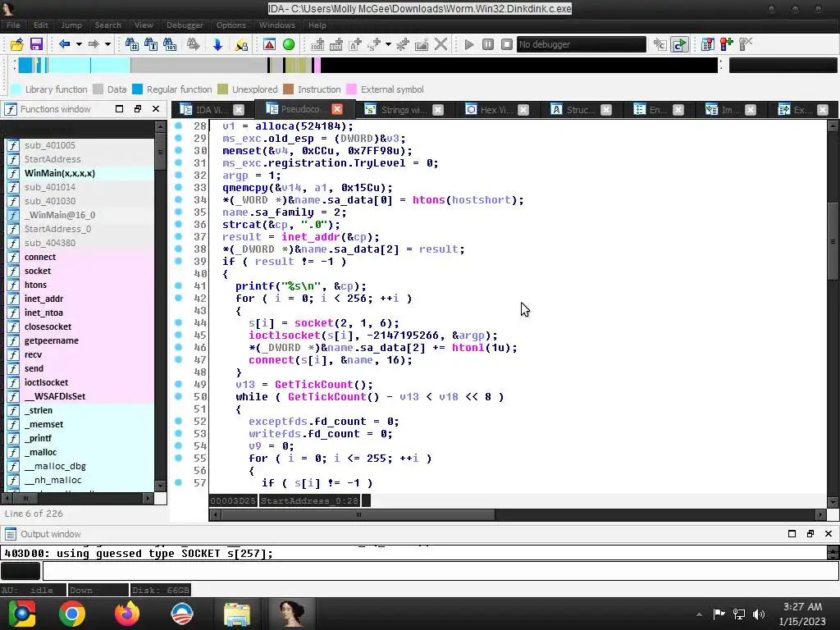Float the Functions window panel
Screen dimensions: 840x630
pyautogui.click(x=138, y=109)
